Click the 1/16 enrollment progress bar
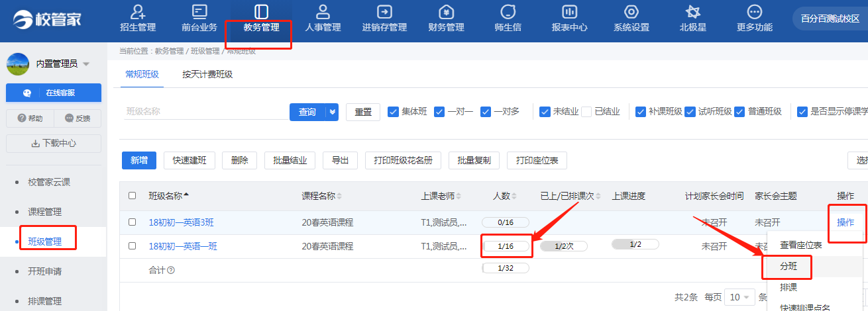The image size is (868, 311). tap(506, 246)
